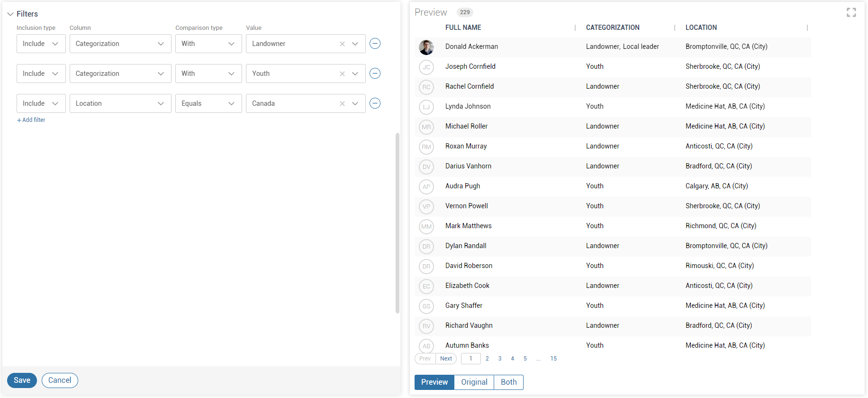The width and height of the screenshot is (868, 398).
Task: Remove the Landowner filter row
Action: coord(375,44)
